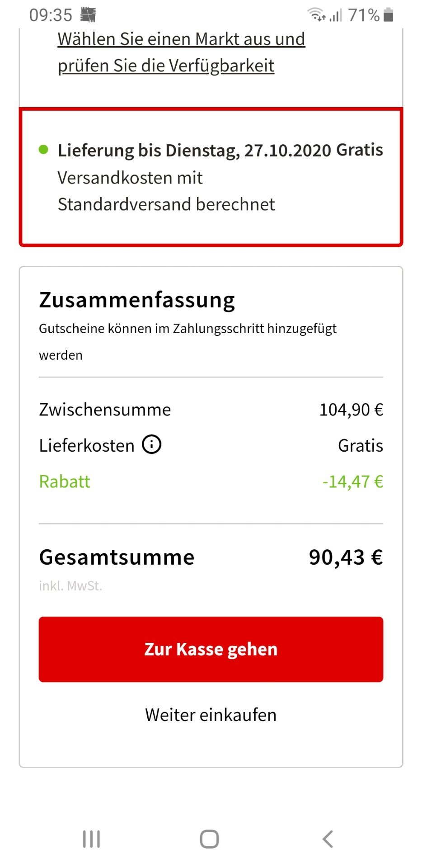Tap the Zusammenfassung heading
Screen dimensions: 422x868
coord(137,300)
